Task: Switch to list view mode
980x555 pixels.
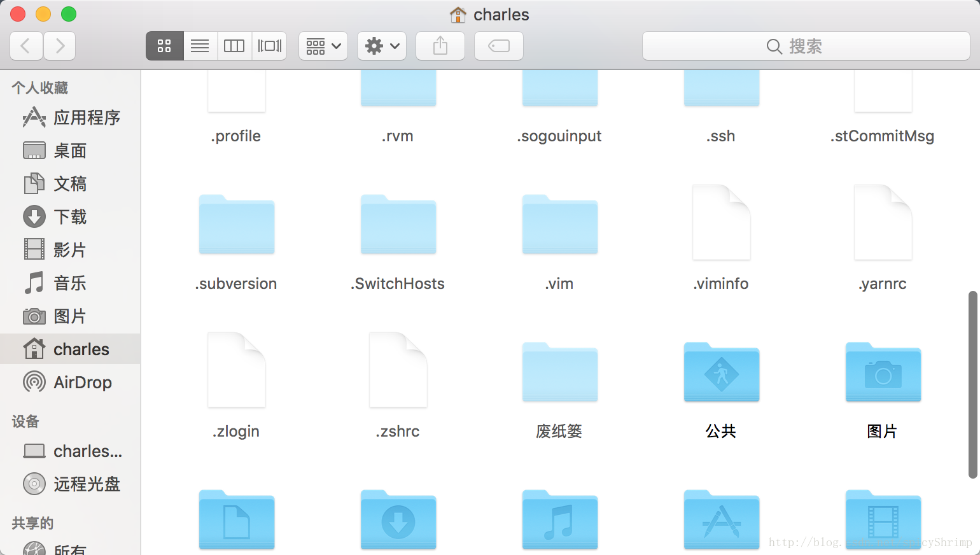Action: tap(199, 45)
